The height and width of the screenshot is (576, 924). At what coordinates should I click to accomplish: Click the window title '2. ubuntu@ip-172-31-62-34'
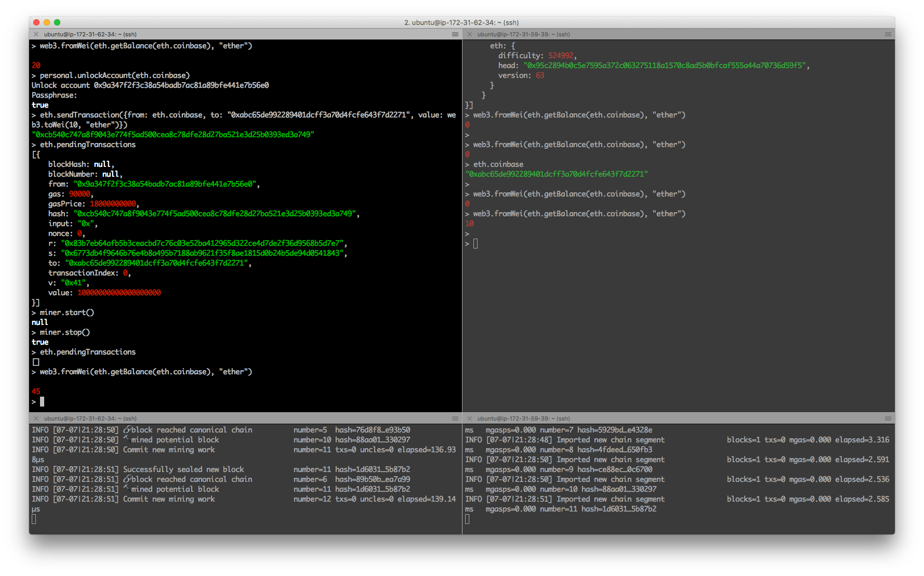(461, 22)
